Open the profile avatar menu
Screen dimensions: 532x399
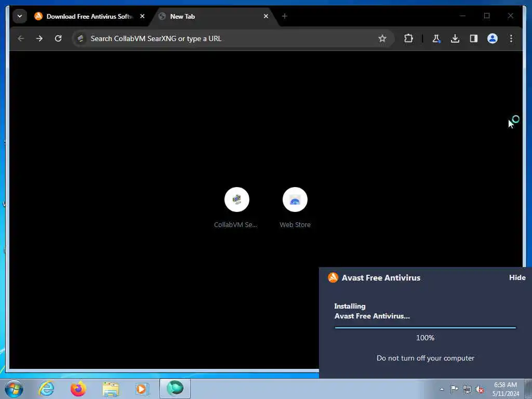point(493,38)
